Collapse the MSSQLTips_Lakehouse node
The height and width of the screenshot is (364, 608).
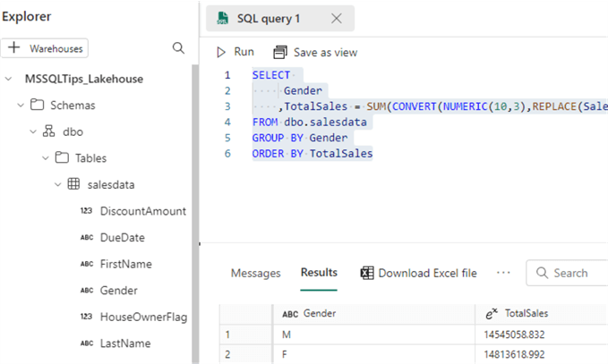point(8,79)
